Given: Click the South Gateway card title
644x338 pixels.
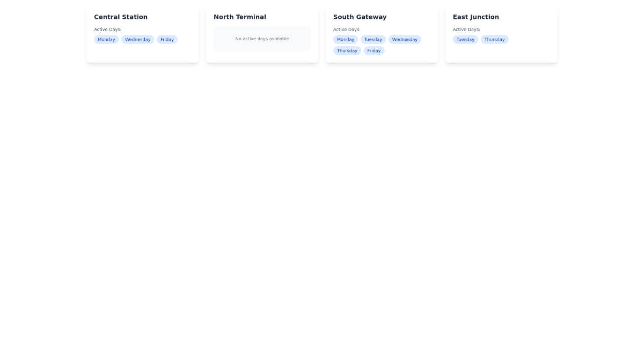Looking at the screenshot, I should [x=360, y=17].
